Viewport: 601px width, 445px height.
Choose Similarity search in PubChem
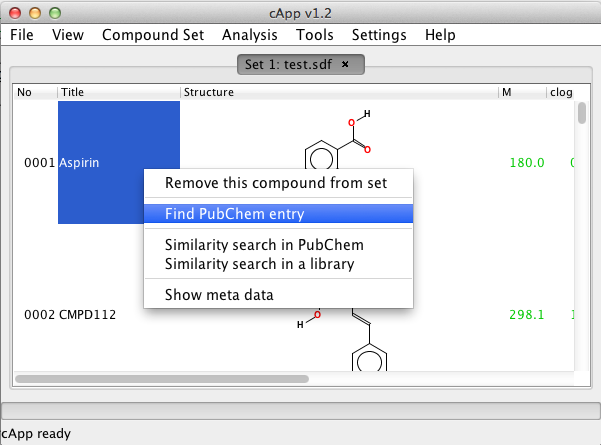click(278, 245)
